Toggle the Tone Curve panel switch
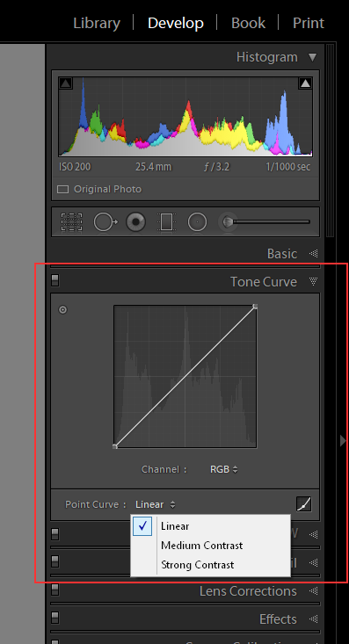Viewport: 349px width, 644px height. [x=55, y=280]
